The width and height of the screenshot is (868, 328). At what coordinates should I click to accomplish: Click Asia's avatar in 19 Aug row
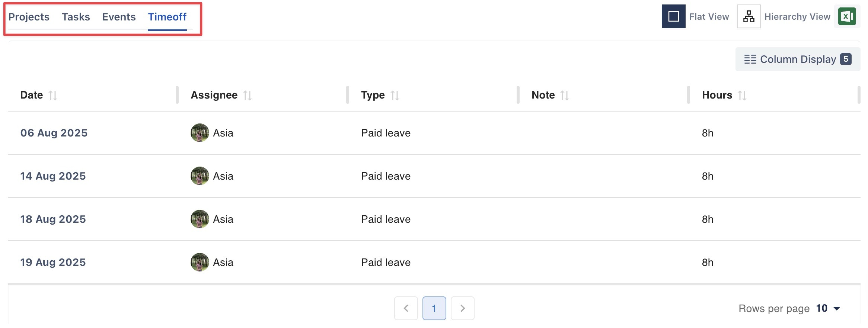(200, 262)
